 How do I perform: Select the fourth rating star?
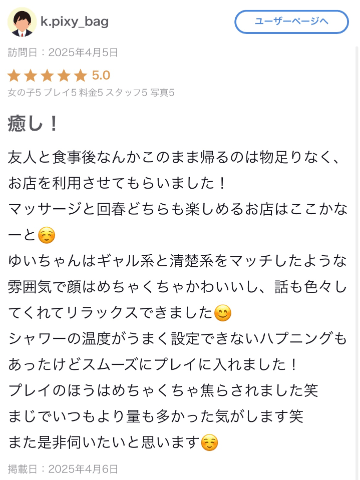pyautogui.click(x=64, y=76)
